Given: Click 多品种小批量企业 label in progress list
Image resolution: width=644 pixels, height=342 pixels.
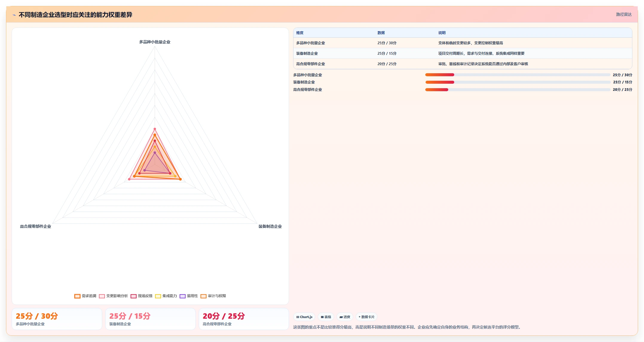Looking at the screenshot, I should [308, 75].
